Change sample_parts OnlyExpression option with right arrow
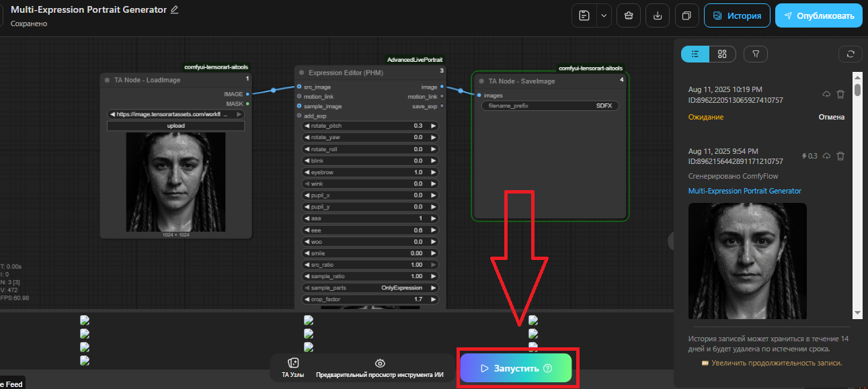The height and width of the screenshot is (389, 868). tap(434, 288)
